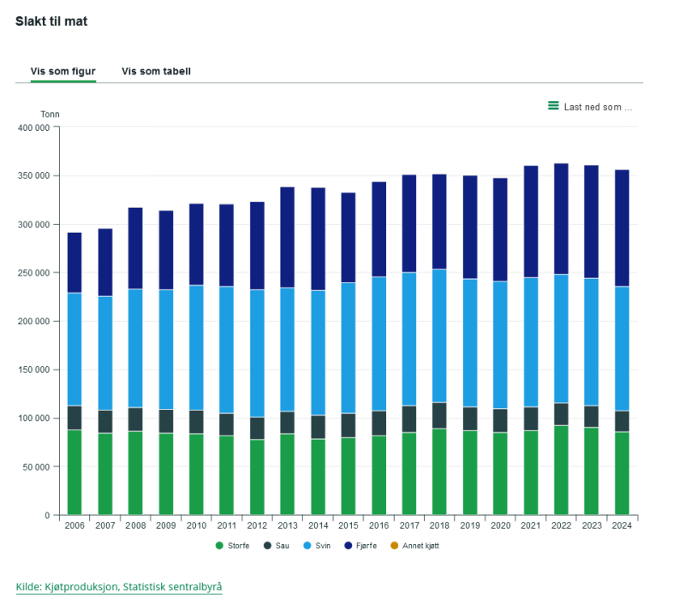Toggle the dark grey Sau legend marker
Image resolution: width=679 pixels, height=616 pixels.
267,546
